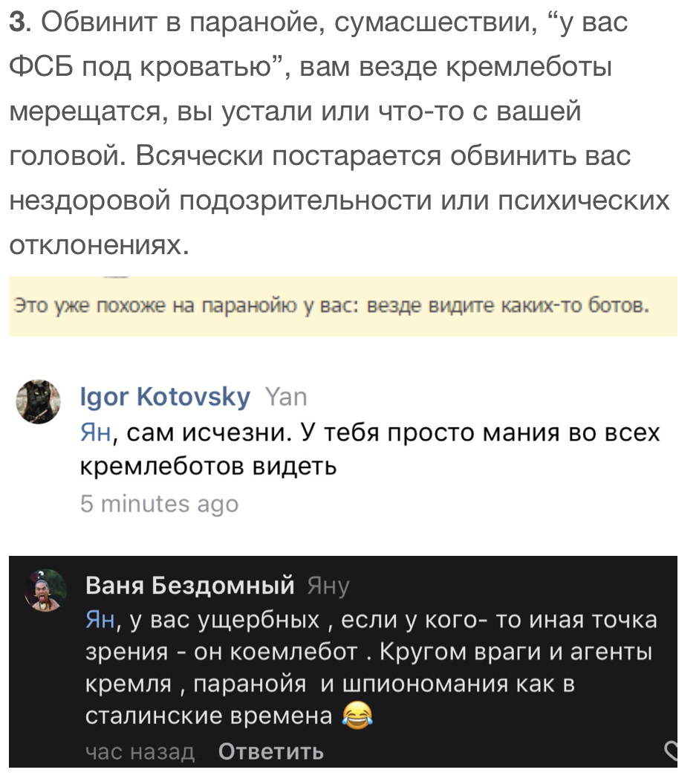Click the bold number 3 heading
Viewport: 699px width, 784px height.
click(18, 22)
